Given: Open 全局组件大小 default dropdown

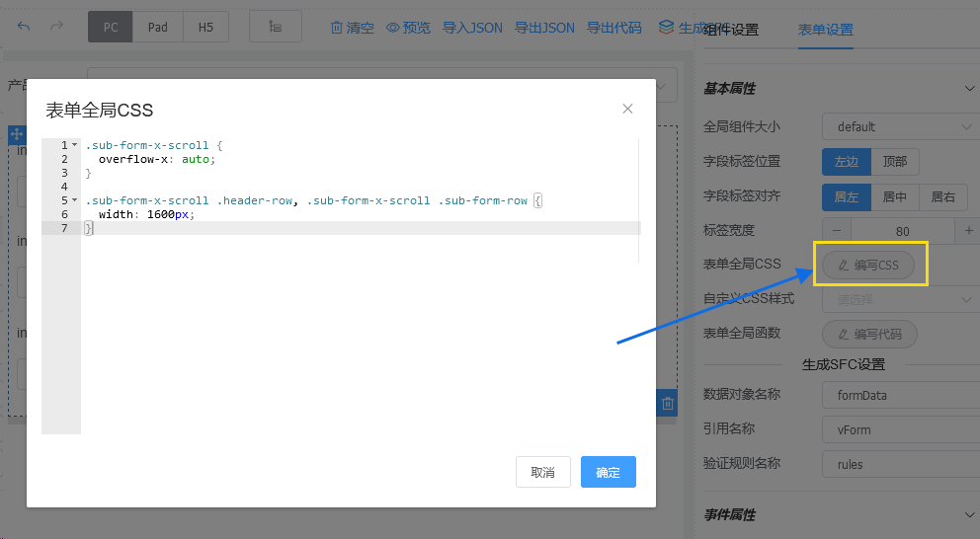Looking at the screenshot, I should (901, 126).
